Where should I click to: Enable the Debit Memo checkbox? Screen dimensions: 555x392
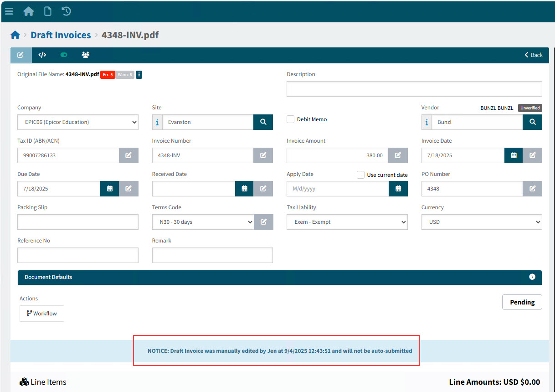coord(291,119)
